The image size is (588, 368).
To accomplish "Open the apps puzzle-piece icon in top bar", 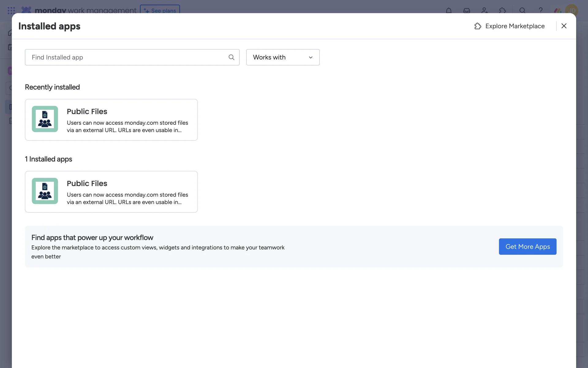I will point(502,10).
